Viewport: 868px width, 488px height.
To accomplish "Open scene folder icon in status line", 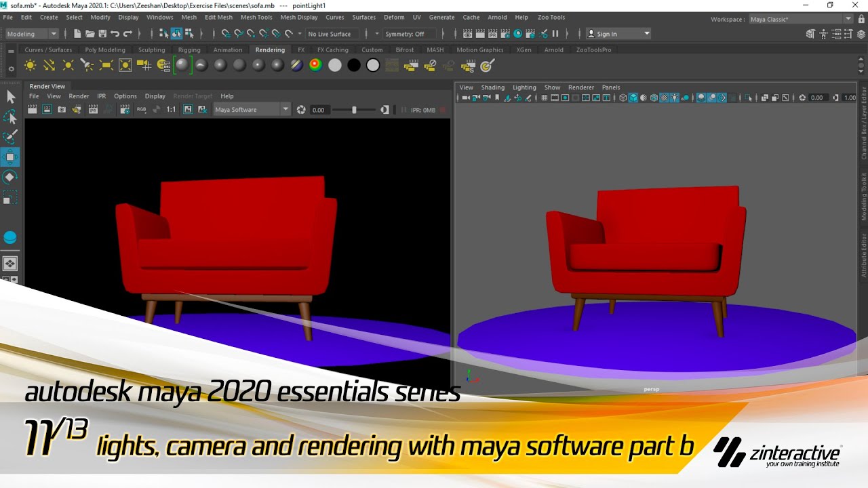I will point(90,33).
